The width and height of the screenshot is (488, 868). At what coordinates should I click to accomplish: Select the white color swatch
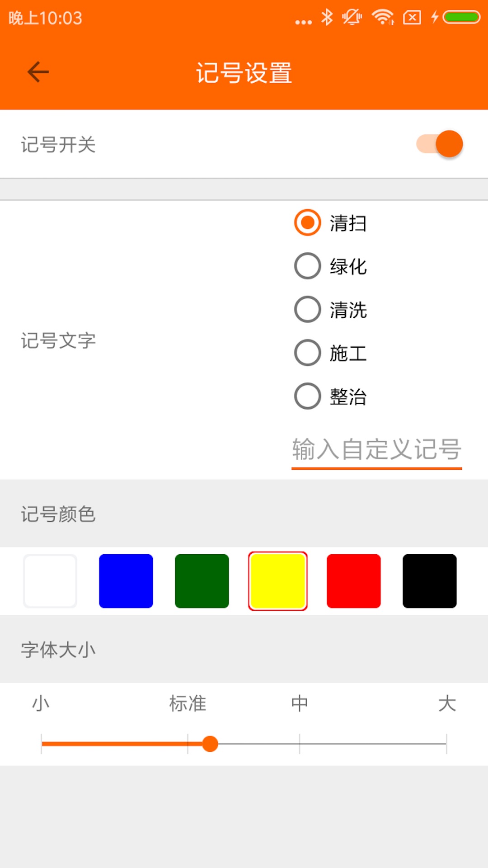pos(50,581)
